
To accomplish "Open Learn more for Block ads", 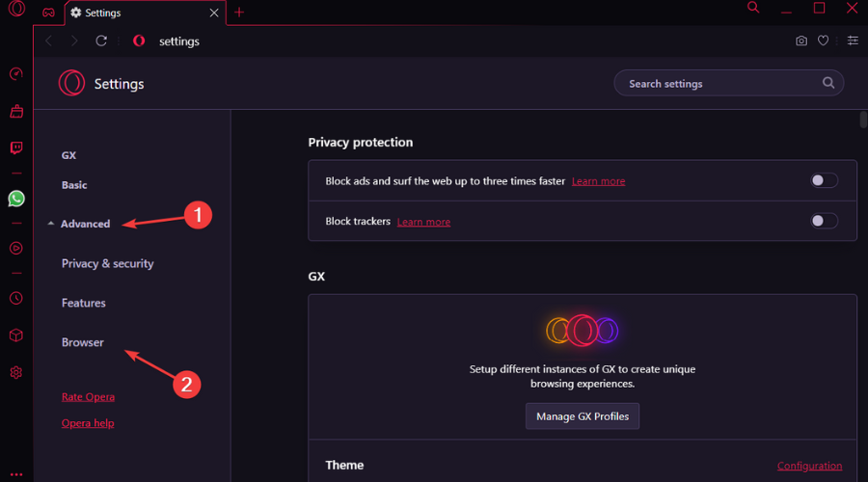I will (598, 181).
